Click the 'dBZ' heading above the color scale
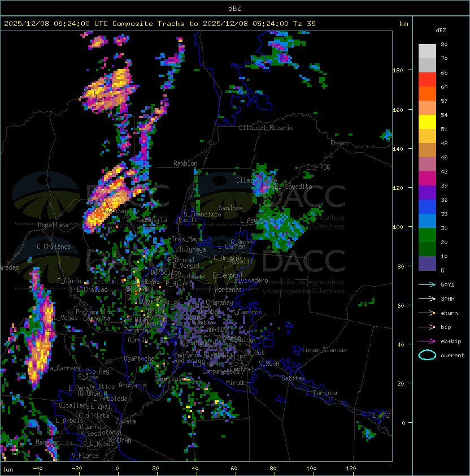The height and width of the screenshot is (476, 470). (x=441, y=31)
